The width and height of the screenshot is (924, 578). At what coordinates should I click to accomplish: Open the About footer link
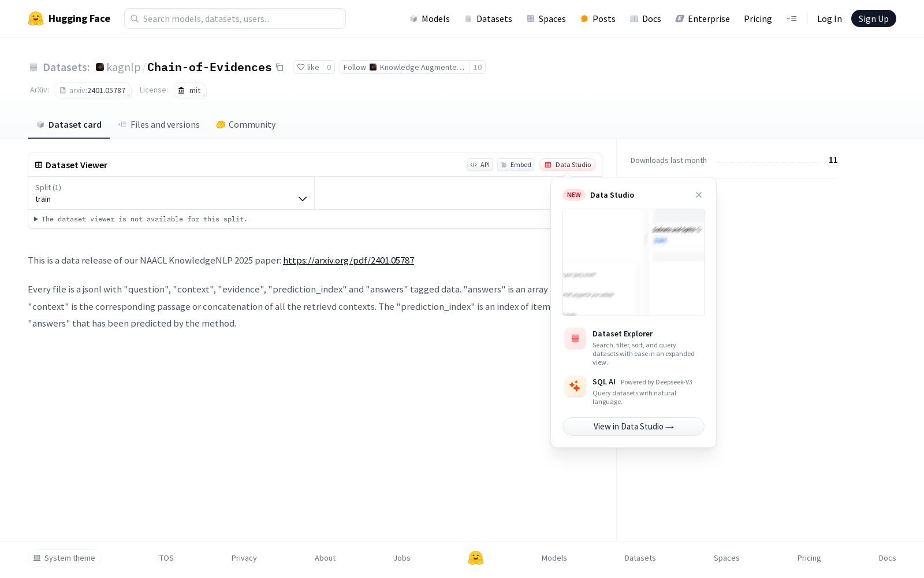point(325,558)
